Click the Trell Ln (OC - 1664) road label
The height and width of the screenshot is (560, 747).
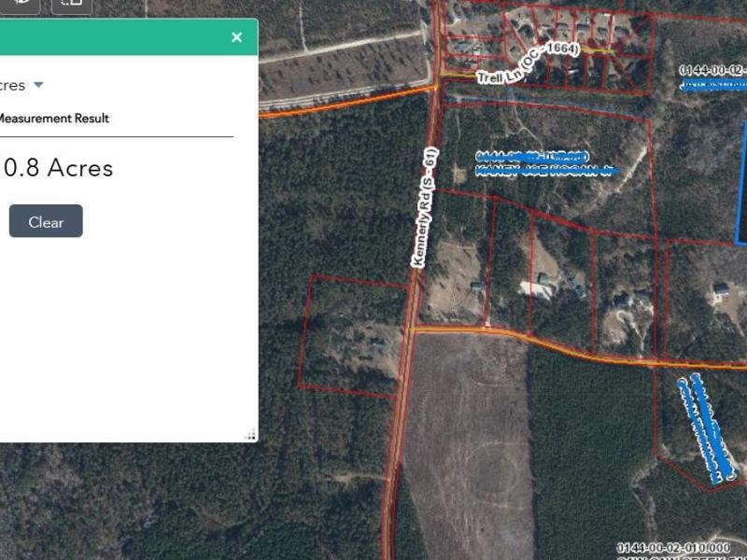coord(528,63)
